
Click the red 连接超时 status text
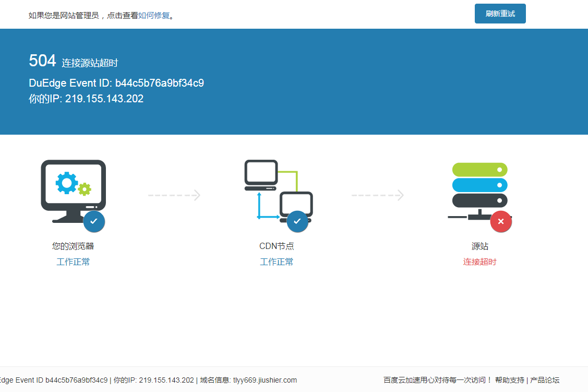tap(479, 262)
